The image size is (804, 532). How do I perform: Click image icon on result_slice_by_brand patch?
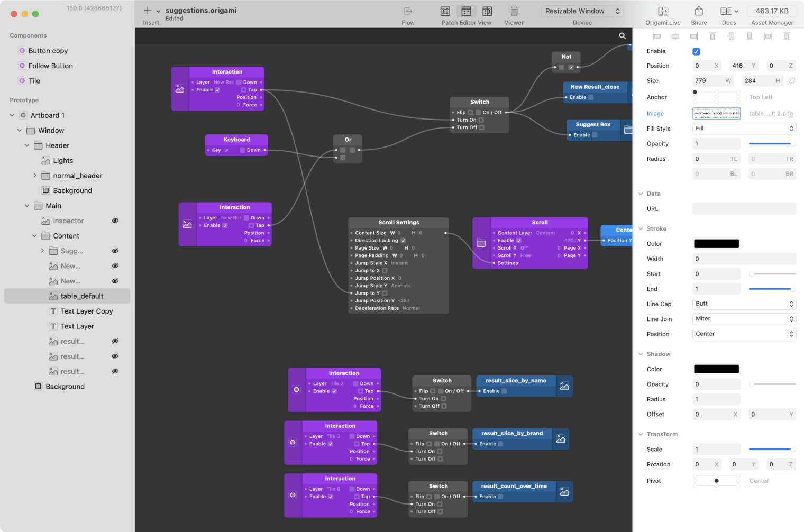[561, 439]
